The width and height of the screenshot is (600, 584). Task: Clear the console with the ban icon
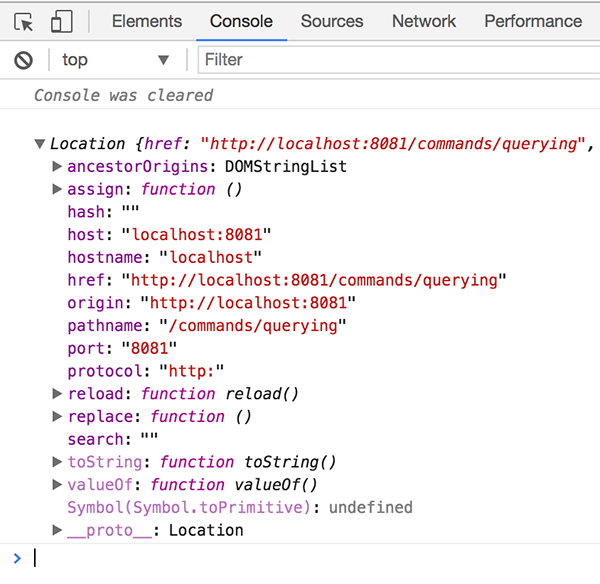[x=23, y=60]
